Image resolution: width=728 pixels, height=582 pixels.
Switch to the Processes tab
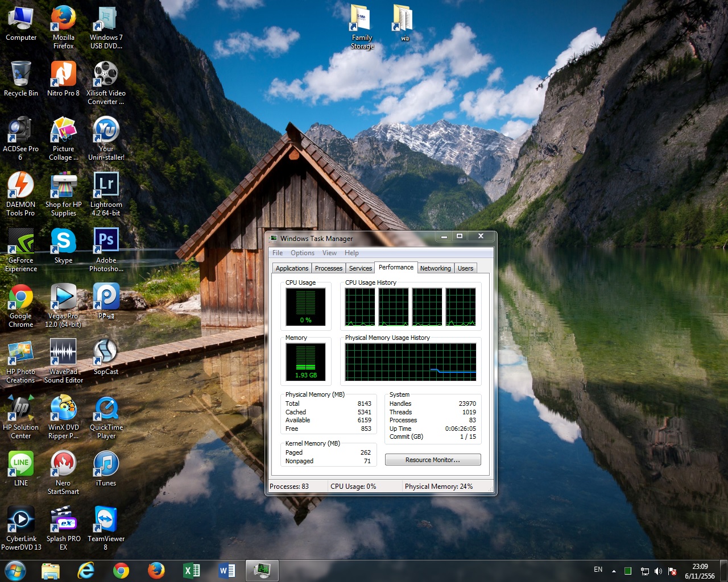click(x=328, y=268)
